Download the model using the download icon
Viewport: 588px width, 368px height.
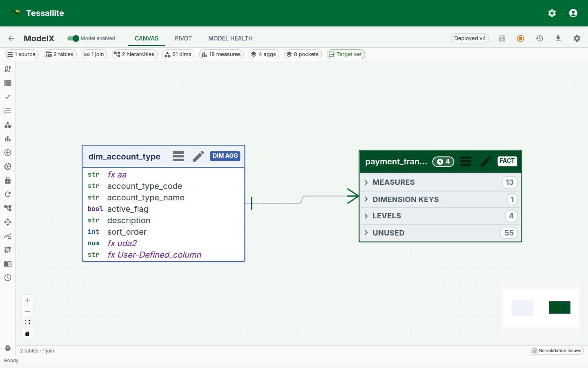point(558,38)
